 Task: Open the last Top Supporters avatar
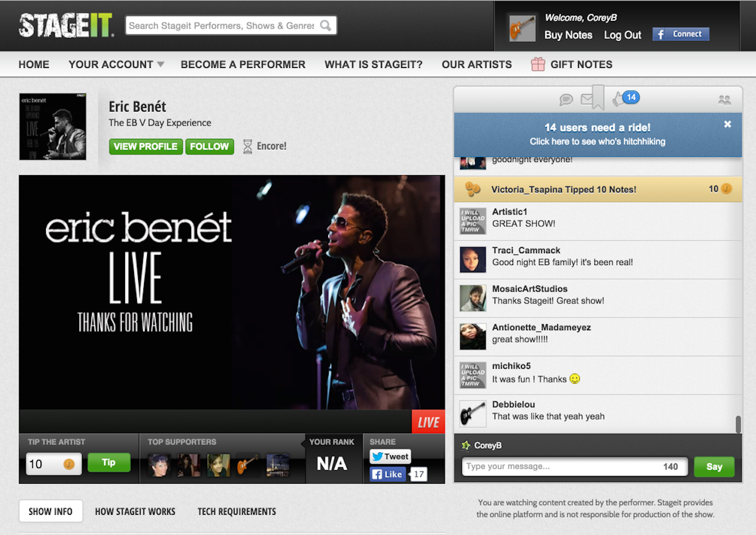pos(278,465)
